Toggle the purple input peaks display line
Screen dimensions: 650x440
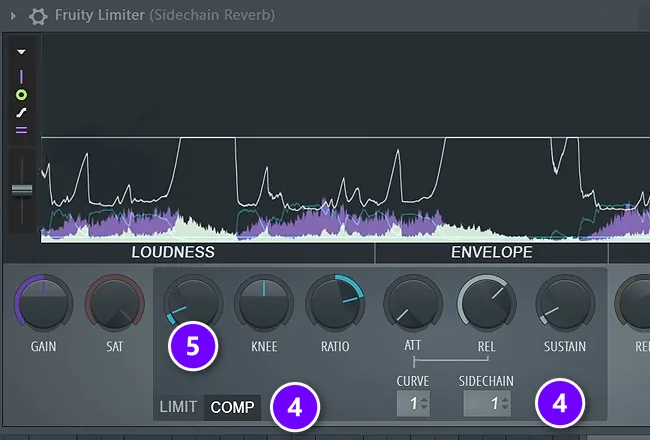click(x=21, y=77)
